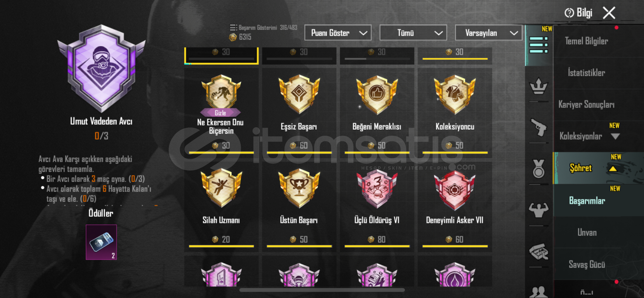The image size is (644, 298).
Task: Select the reward item thumbnail under Ödüller
Action: coord(101,242)
